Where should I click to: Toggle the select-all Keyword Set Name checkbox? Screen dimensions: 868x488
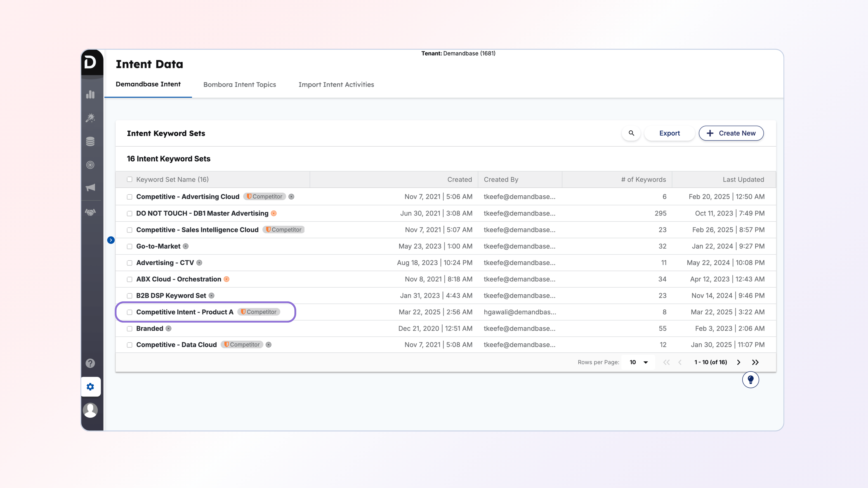coord(129,180)
